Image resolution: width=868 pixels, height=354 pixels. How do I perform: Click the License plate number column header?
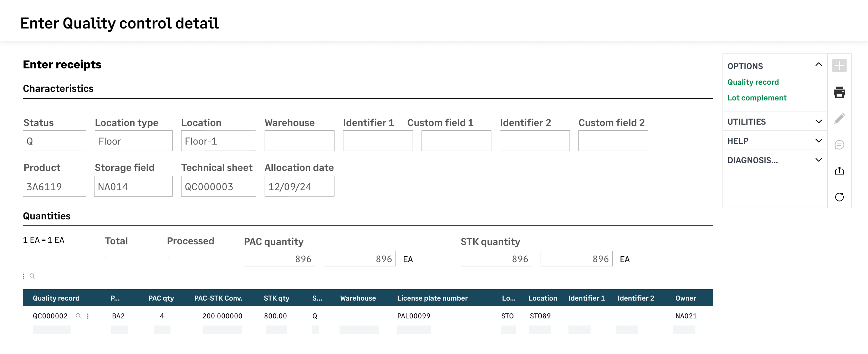tap(433, 298)
